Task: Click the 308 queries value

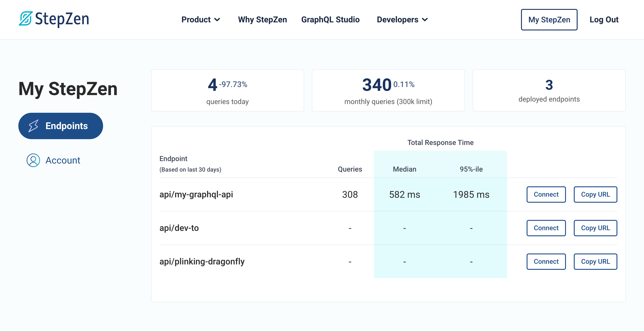Action: coord(350,194)
